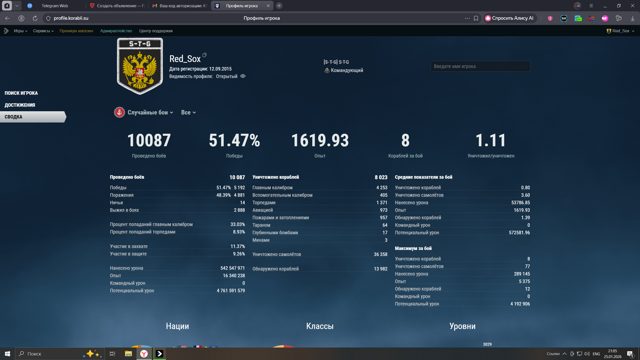This screenshot has width=640, height=360.
Task: Click the Премиум магазин link
Action: tap(76, 31)
